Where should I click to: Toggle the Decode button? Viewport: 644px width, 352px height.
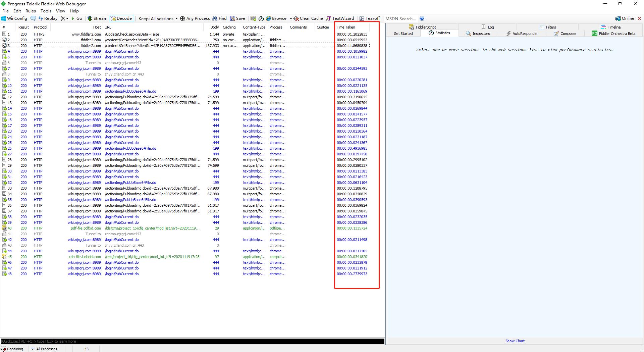(x=121, y=18)
